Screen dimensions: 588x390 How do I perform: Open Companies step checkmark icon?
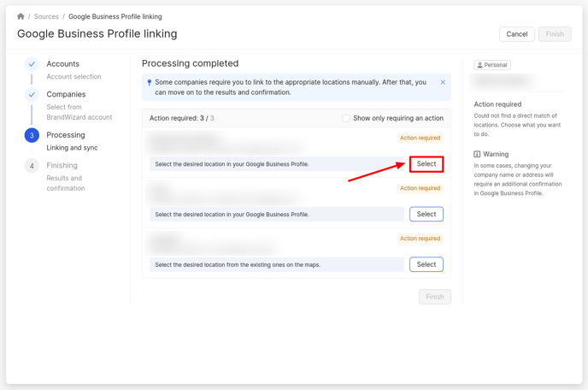click(32, 95)
